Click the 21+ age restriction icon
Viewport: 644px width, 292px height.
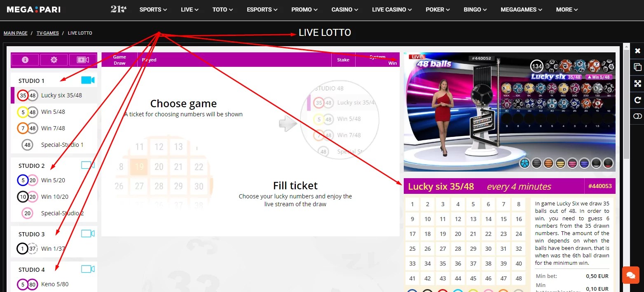[119, 9]
